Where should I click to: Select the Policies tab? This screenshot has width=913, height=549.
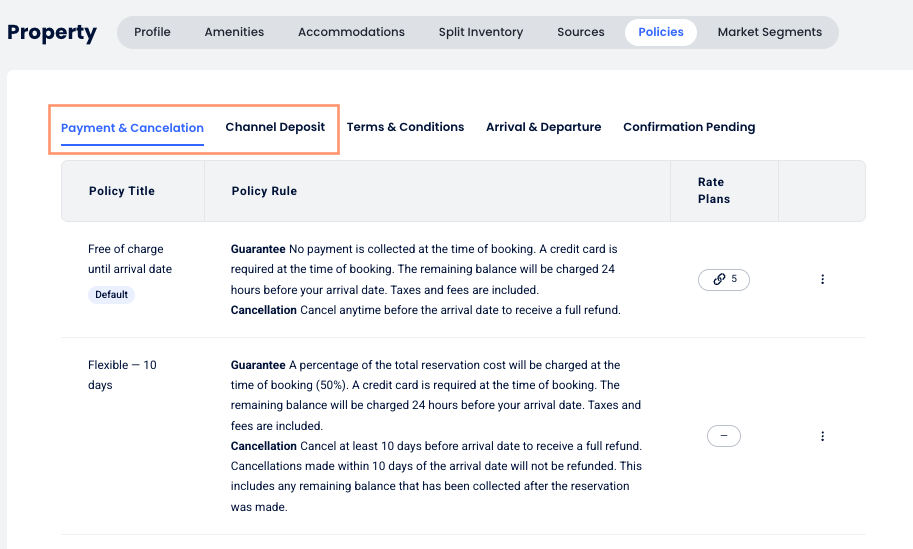[x=661, y=32]
